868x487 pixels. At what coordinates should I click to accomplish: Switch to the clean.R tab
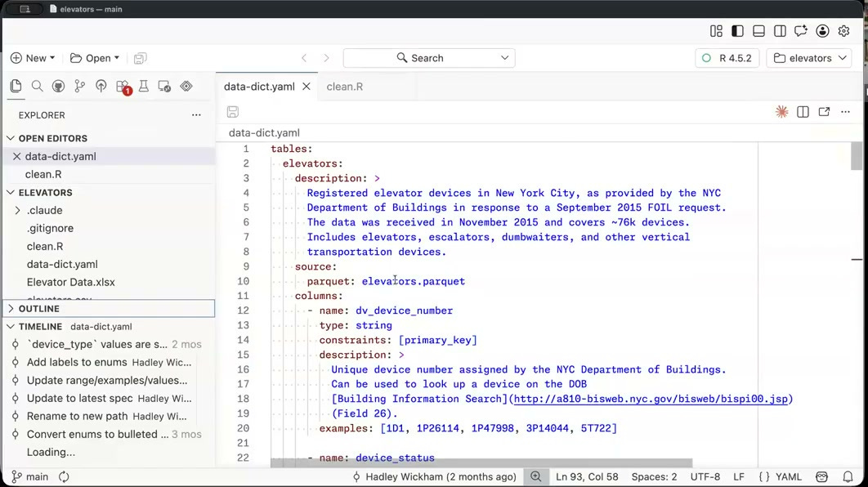click(345, 87)
